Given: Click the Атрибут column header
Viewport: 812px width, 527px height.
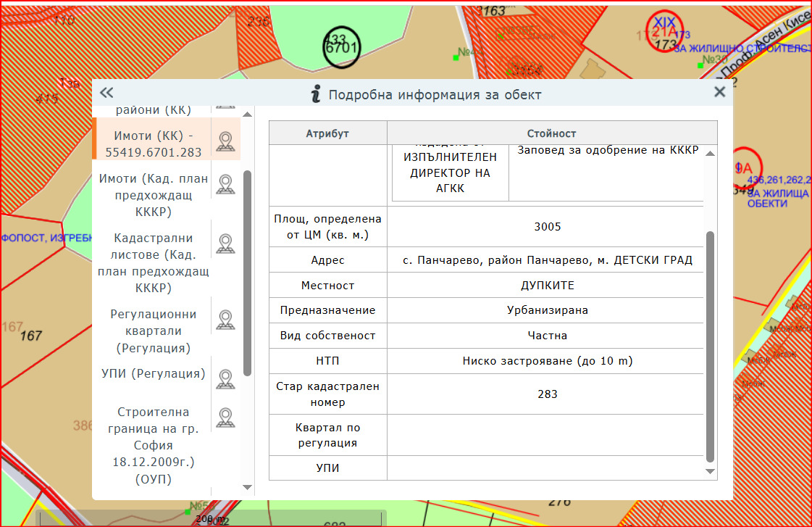Looking at the screenshot, I should (327, 133).
